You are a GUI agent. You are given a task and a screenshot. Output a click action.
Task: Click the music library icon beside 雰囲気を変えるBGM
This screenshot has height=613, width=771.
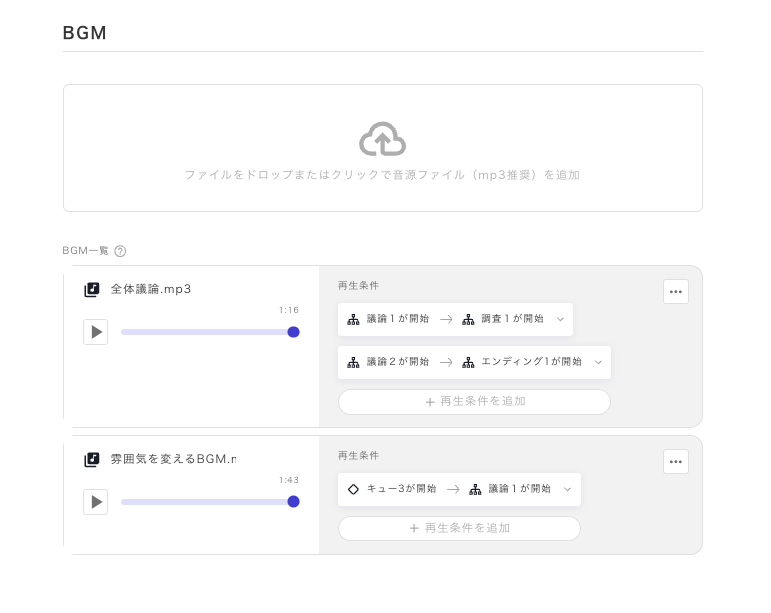92,459
